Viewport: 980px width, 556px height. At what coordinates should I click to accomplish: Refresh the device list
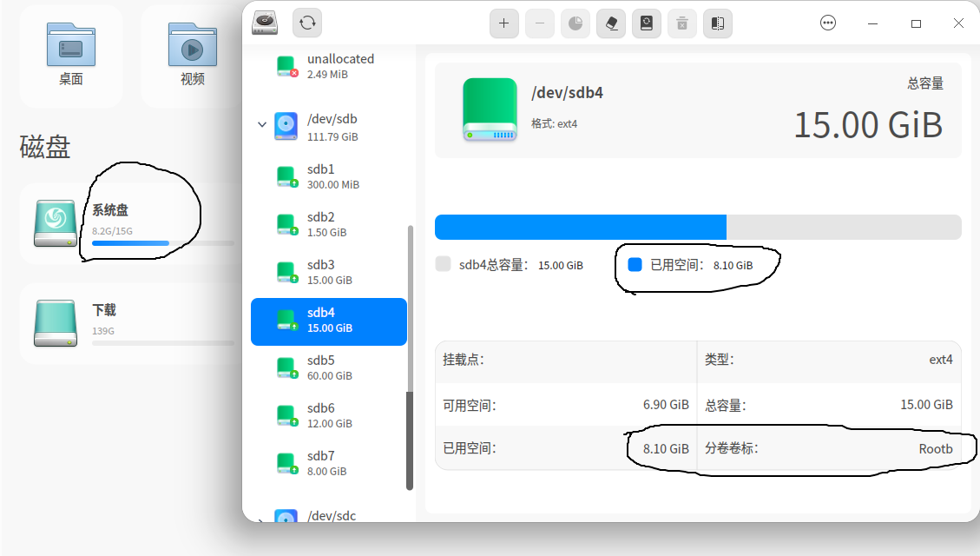(x=307, y=23)
